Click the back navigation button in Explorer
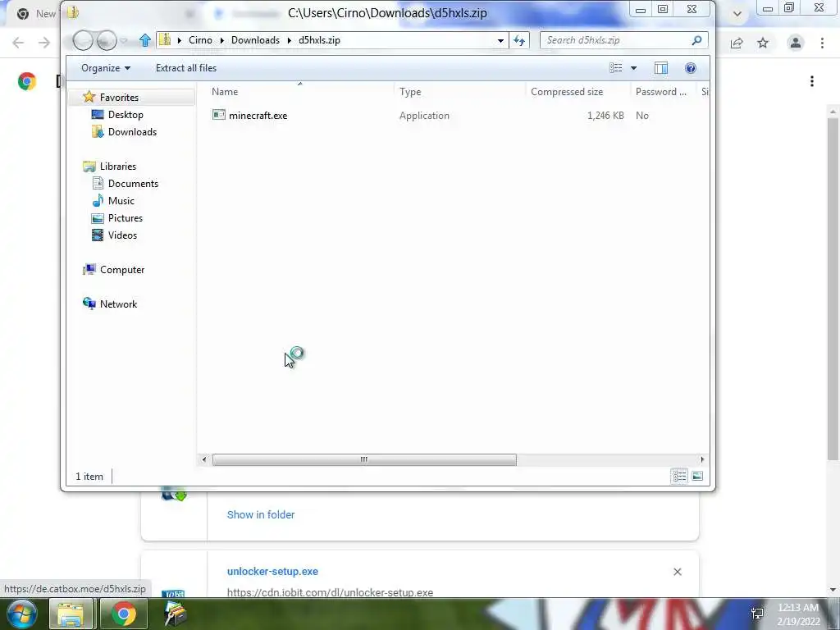This screenshot has width=840, height=630. 83,40
